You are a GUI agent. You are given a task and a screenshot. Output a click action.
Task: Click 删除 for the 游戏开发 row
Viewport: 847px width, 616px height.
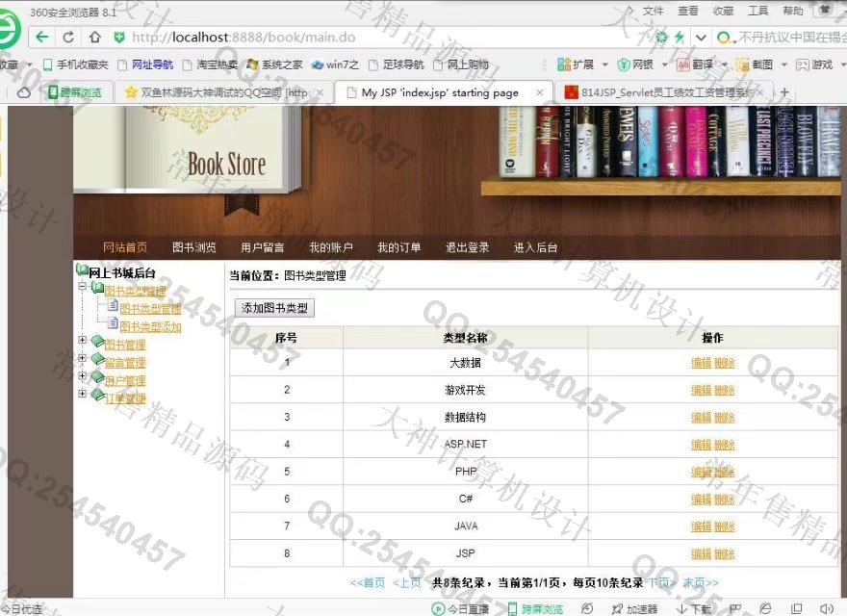(x=725, y=390)
